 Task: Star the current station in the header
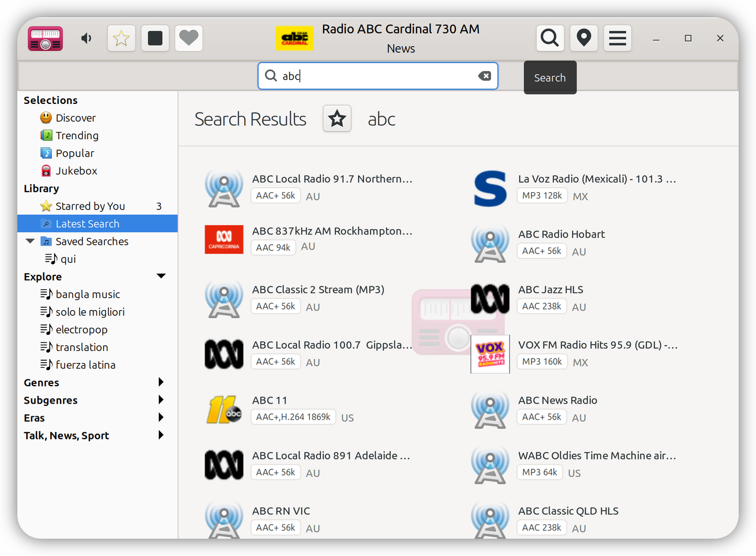click(x=121, y=38)
